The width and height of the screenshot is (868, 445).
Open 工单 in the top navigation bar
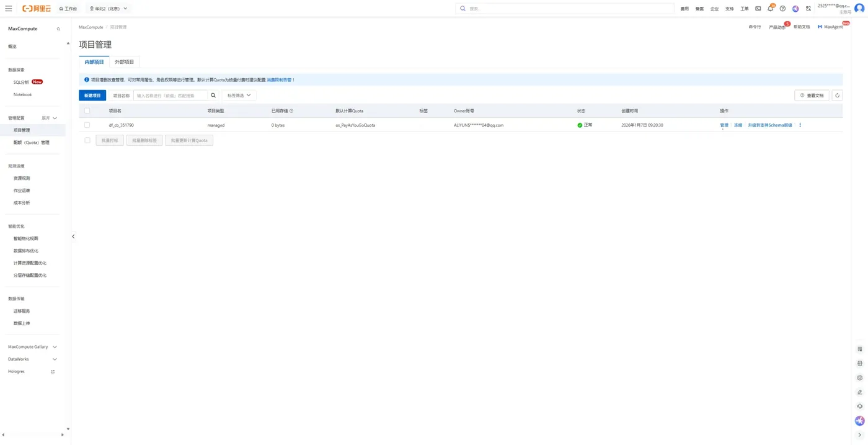click(x=743, y=8)
